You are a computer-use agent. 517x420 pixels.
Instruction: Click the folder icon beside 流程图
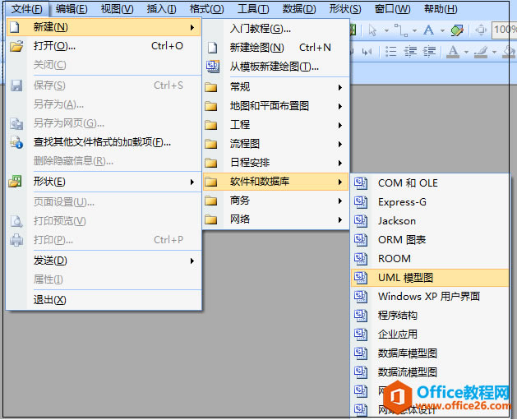pos(211,144)
